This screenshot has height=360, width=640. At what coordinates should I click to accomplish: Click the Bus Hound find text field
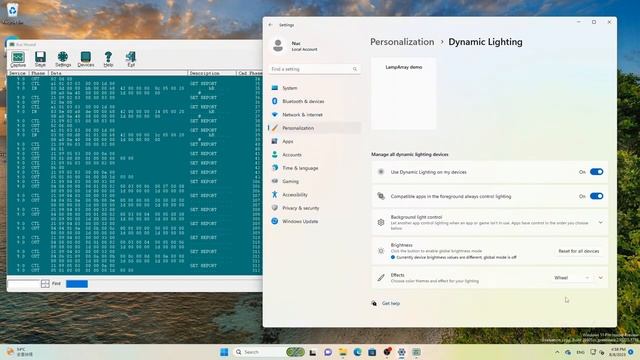[23, 284]
